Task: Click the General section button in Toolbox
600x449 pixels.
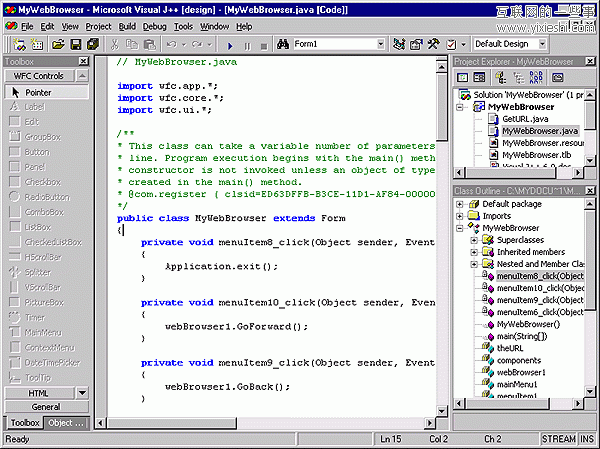Action: point(45,407)
